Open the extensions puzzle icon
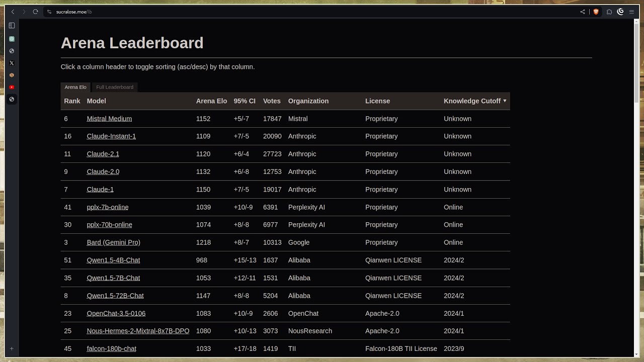Screen dimensions: 644x362 pyautogui.click(x=609, y=12)
